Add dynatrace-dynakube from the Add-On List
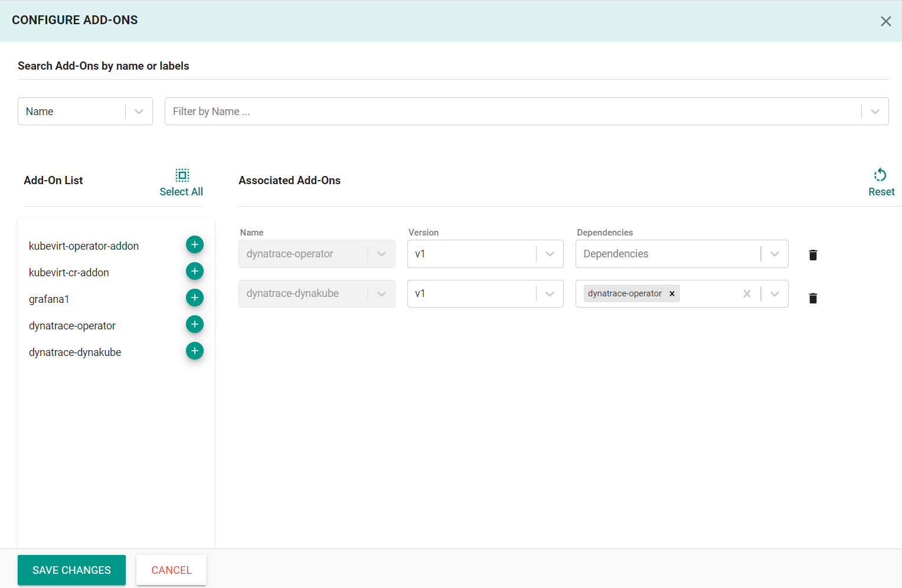Image resolution: width=902 pixels, height=588 pixels. [195, 351]
